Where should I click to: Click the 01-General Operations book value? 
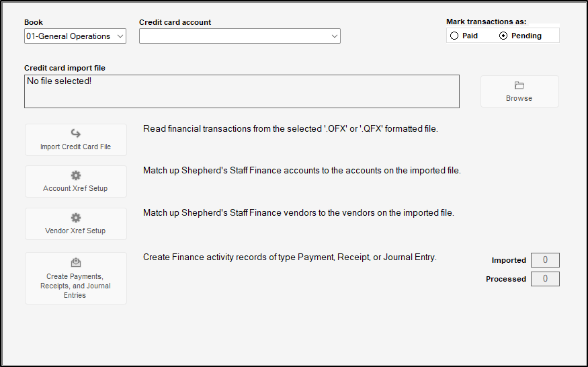68,36
